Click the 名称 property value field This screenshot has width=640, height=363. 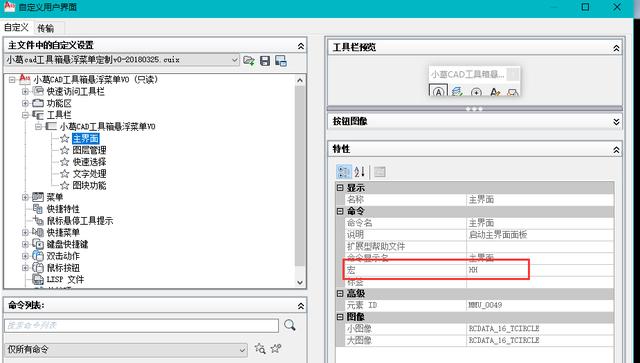(x=540, y=200)
